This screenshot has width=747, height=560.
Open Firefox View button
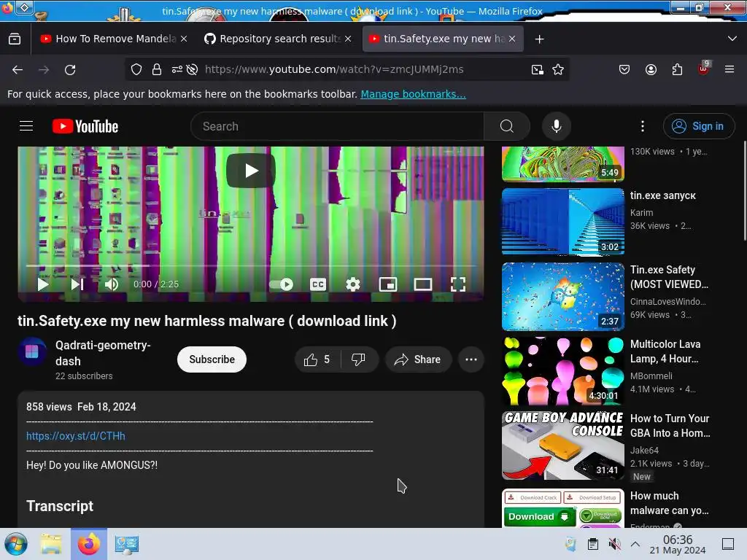(x=15, y=39)
